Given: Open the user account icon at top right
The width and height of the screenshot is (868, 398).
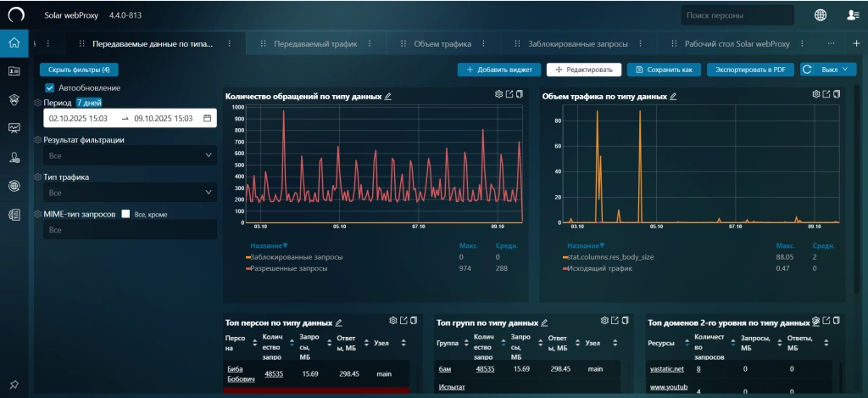Looking at the screenshot, I should click(x=853, y=14).
